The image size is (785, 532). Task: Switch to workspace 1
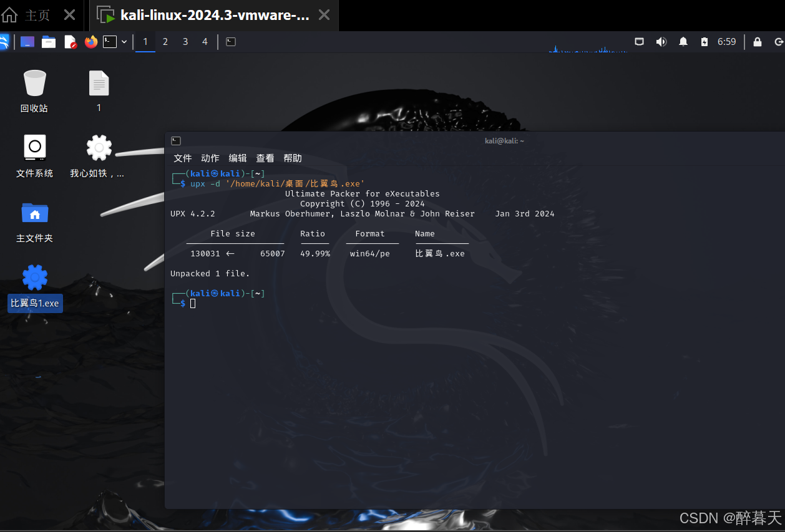click(x=145, y=42)
